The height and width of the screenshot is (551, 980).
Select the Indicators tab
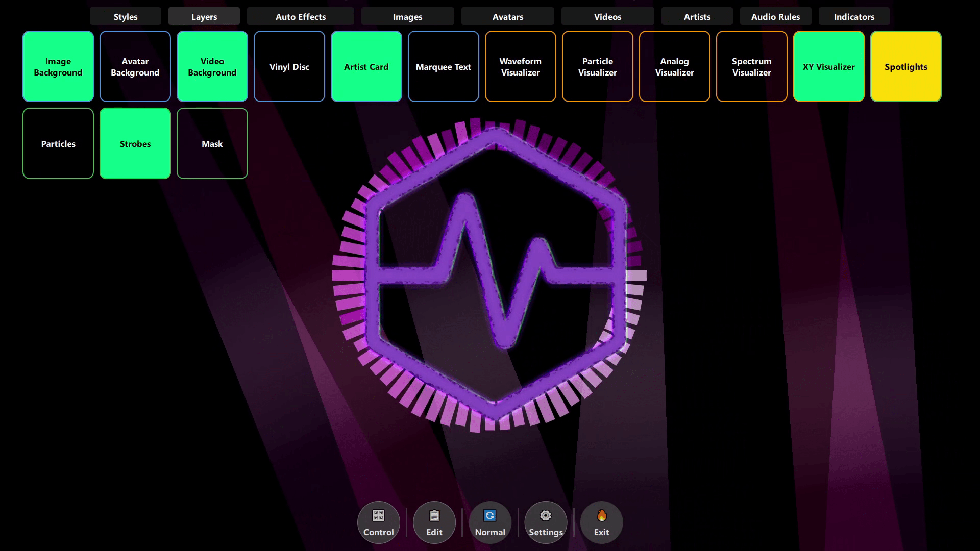854,17
